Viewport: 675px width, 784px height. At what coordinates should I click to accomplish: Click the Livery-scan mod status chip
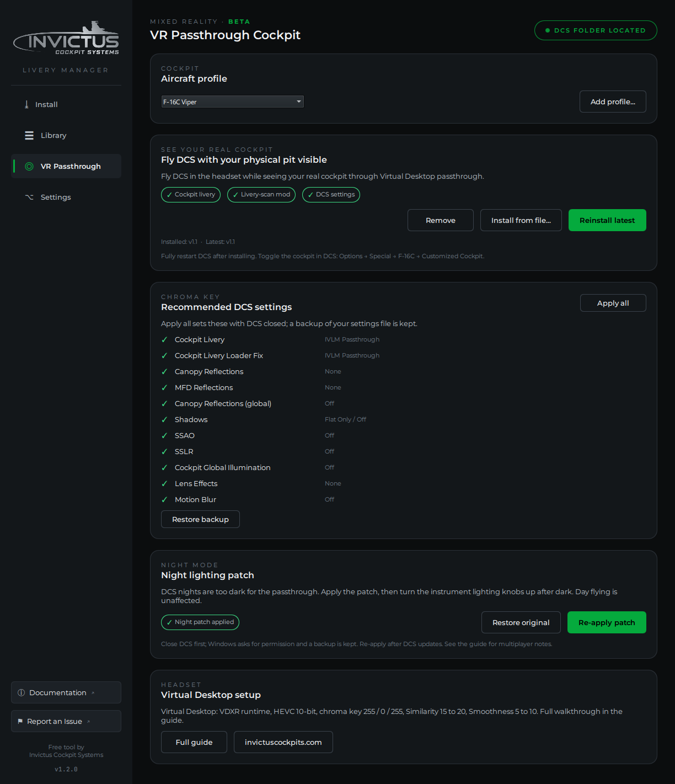(x=261, y=195)
